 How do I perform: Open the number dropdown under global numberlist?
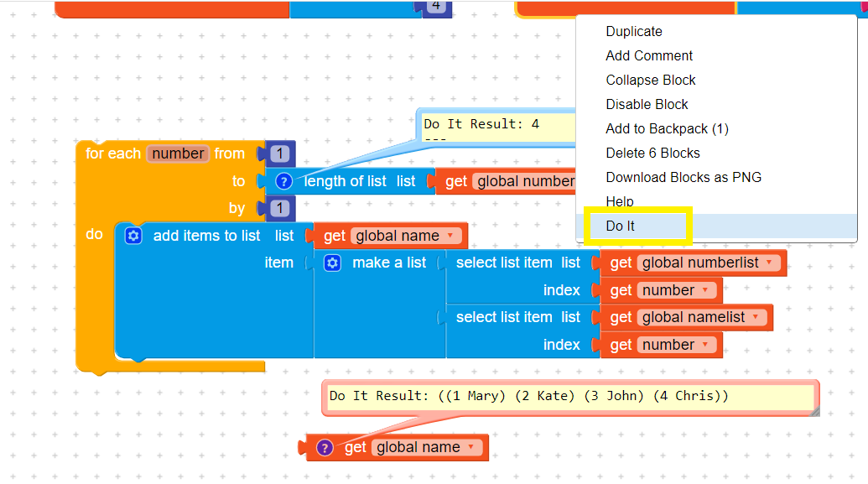[x=705, y=290]
